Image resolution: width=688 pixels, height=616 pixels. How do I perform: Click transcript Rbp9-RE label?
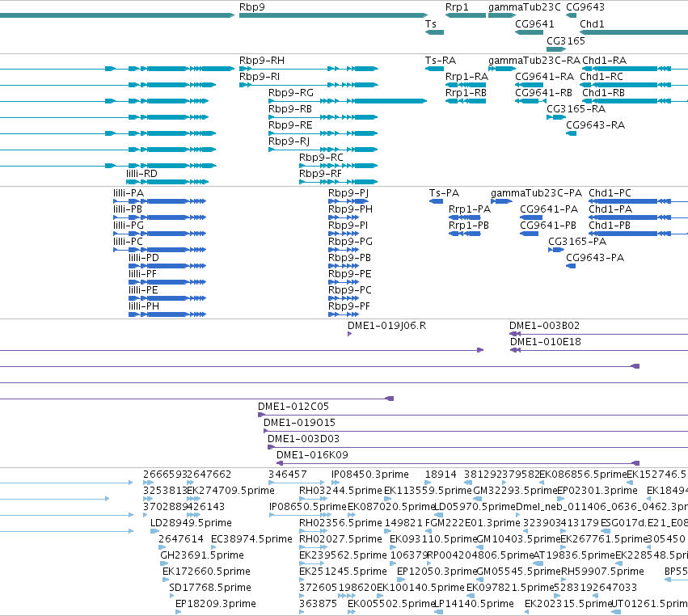[x=290, y=125]
